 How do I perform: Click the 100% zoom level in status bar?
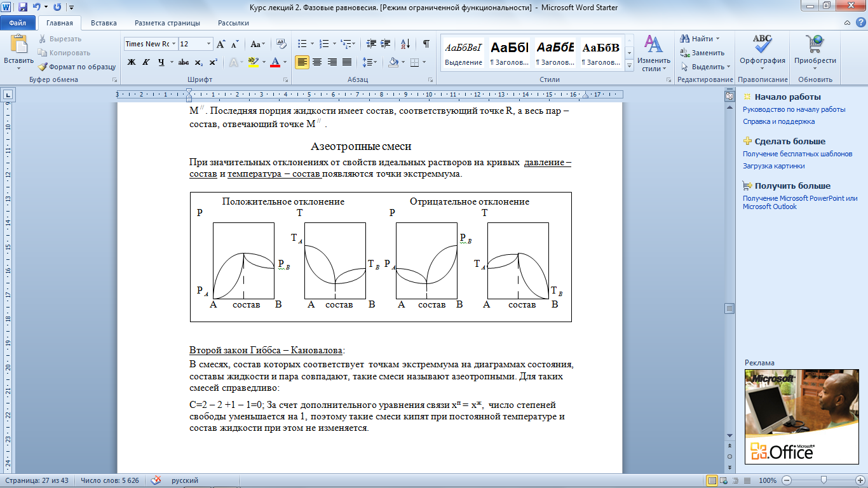(768, 480)
